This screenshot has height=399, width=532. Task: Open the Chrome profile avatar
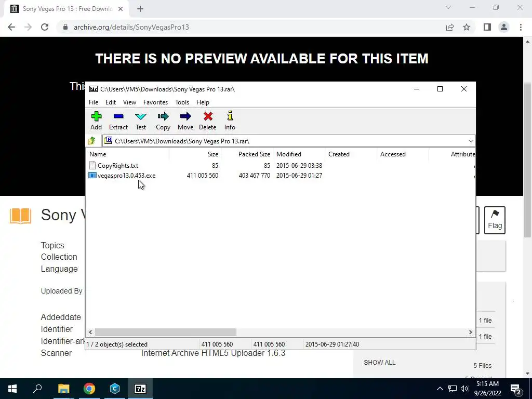point(504,27)
